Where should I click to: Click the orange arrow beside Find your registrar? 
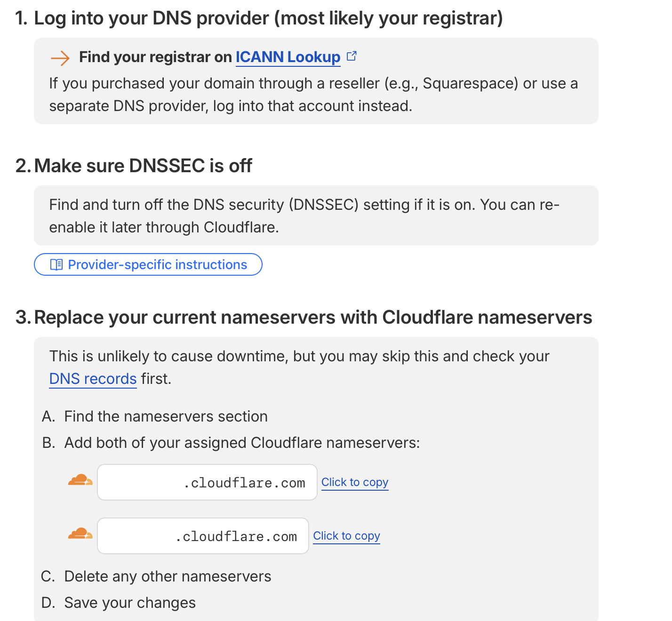60,58
